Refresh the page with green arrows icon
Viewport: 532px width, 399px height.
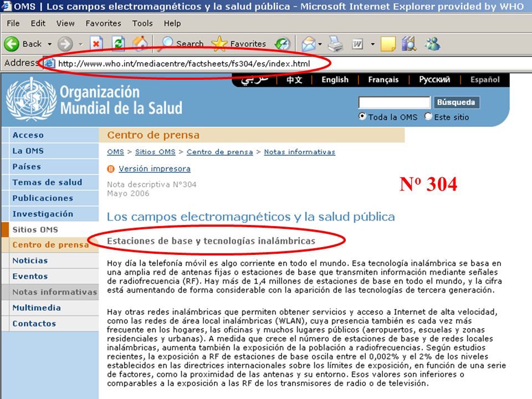(118, 44)
